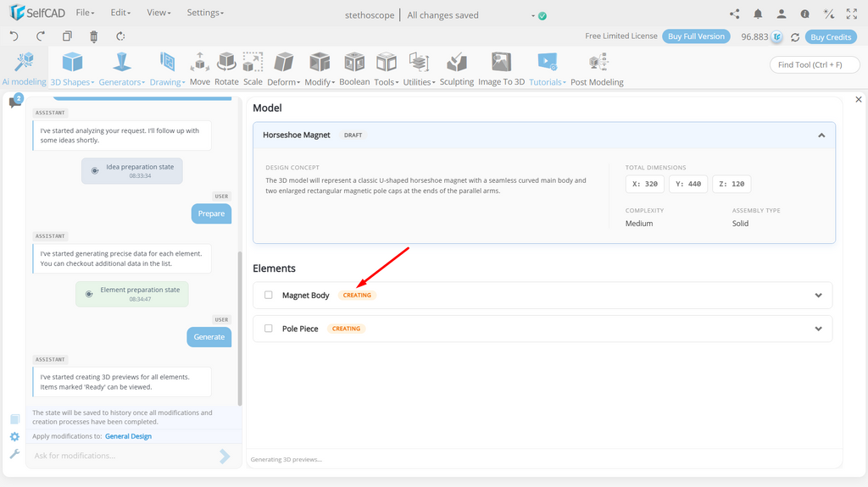Open the AI panel gear settings icon
The width and height of the screenshot is (868, 487).
click(x=15, y=437)
